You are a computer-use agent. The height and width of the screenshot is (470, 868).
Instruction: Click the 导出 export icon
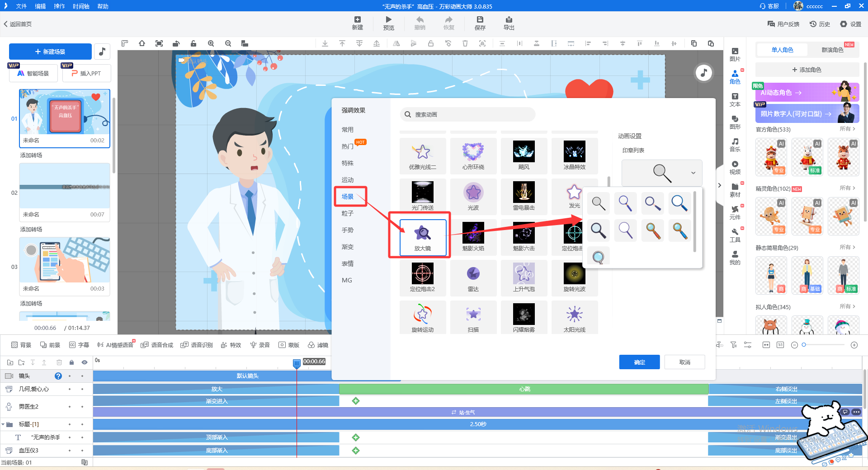[x=509, y=20]
